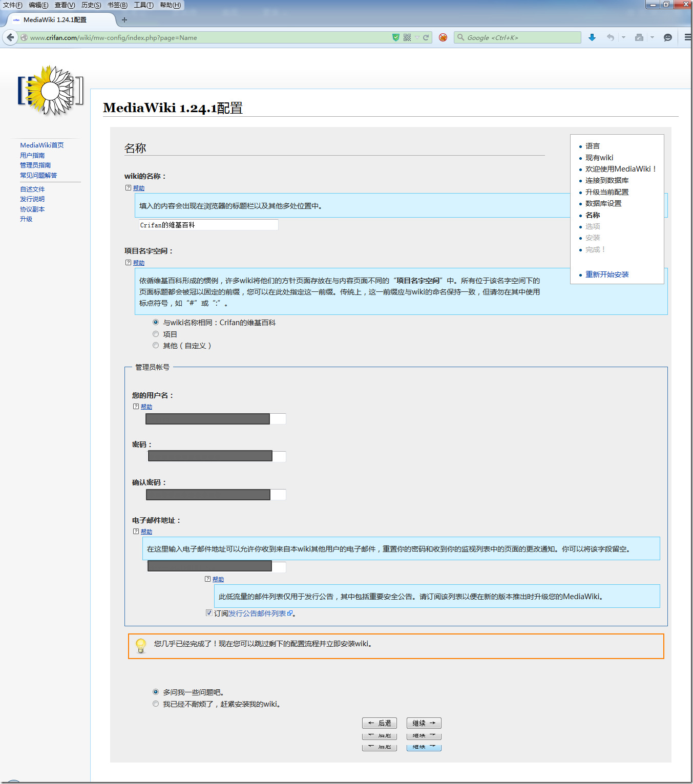Open the 发行说明 sidebar link
The width and height of the screenshot is (693, 784).
32,199
